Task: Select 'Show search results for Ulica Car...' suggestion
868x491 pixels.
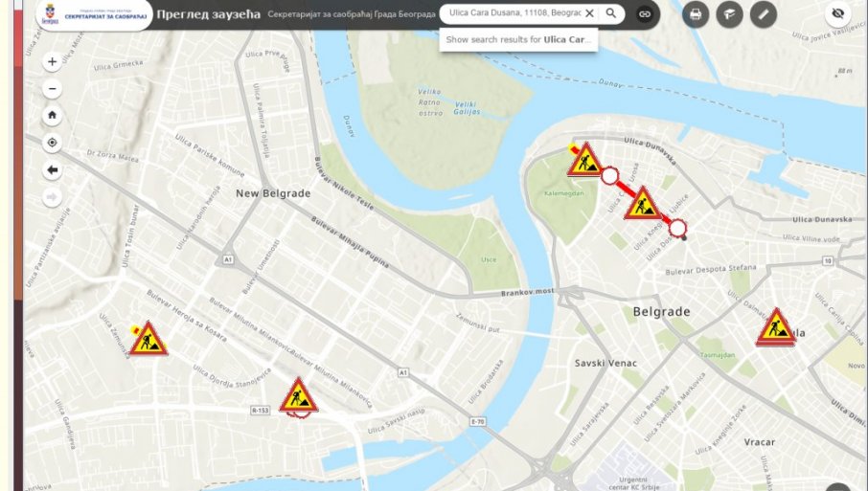Action: coord(518,40)
